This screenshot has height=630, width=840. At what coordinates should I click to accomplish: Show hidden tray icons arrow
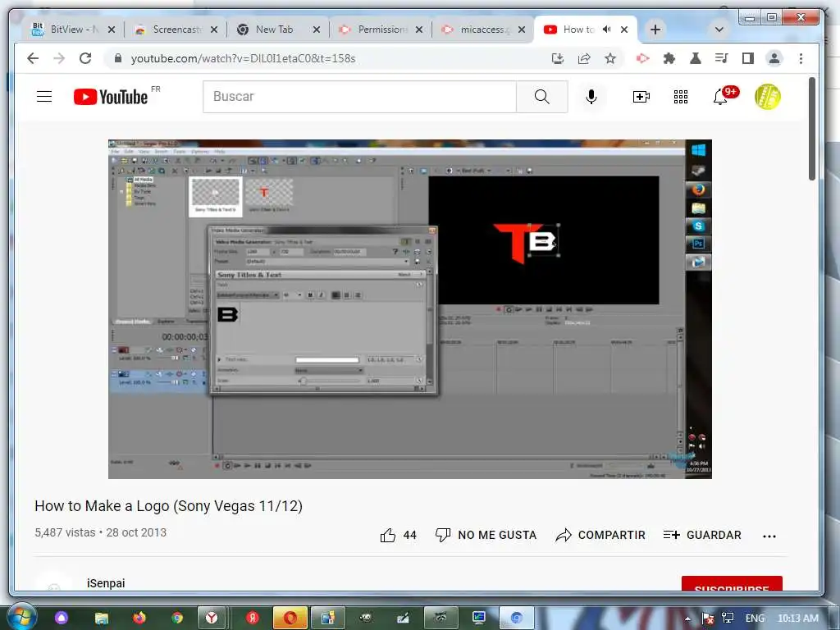pos(687,619)
